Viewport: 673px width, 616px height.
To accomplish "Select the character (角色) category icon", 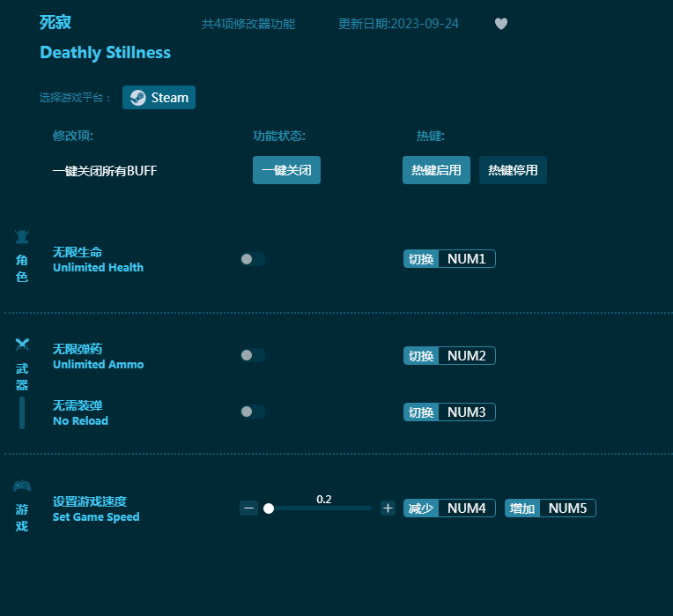I will (22, 236).
